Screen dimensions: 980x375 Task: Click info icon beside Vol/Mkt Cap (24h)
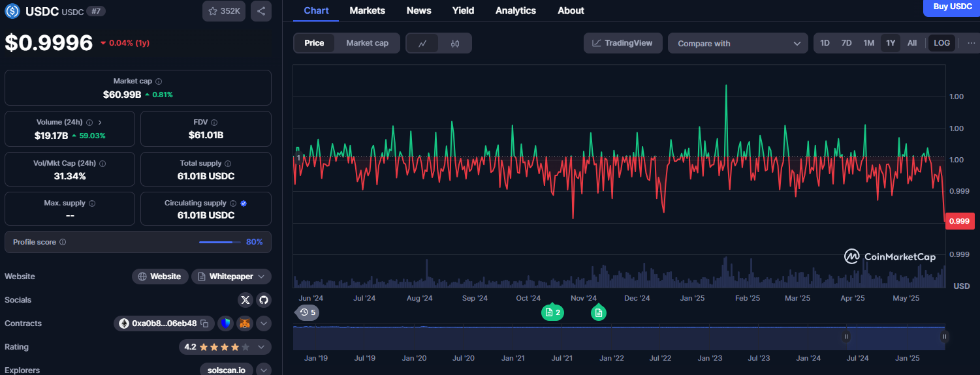pyautogui.click(x=103, y=164)
